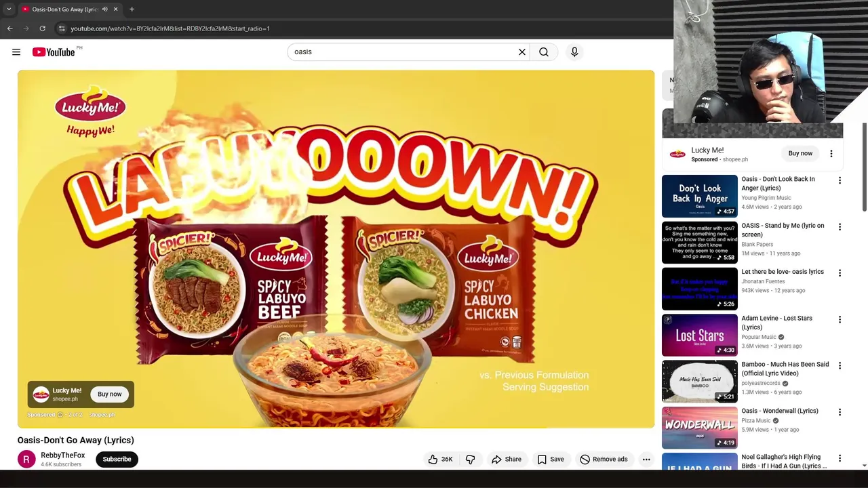Close the Oasis-Don't Go Away tab
This screenshot has height=488, width=868.
point(115,9)
